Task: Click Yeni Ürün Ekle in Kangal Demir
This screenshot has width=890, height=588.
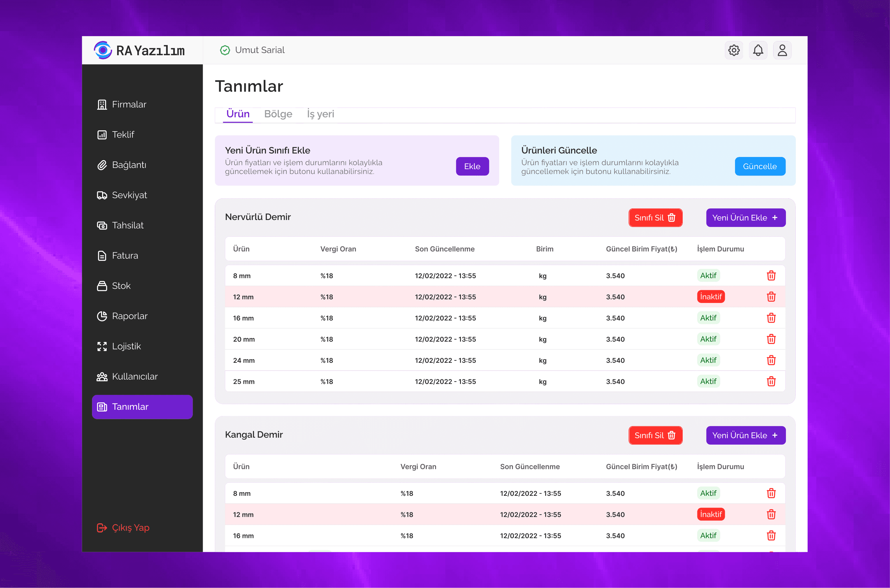Action: pyautogui.click(x=745, y=435)
